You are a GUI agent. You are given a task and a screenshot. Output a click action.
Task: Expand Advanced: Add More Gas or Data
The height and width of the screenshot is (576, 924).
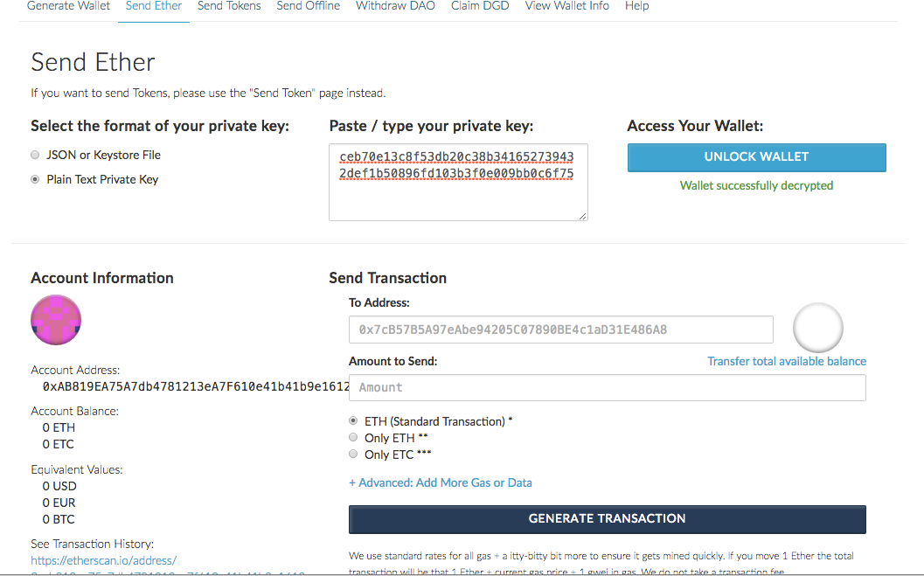point(440,482)
